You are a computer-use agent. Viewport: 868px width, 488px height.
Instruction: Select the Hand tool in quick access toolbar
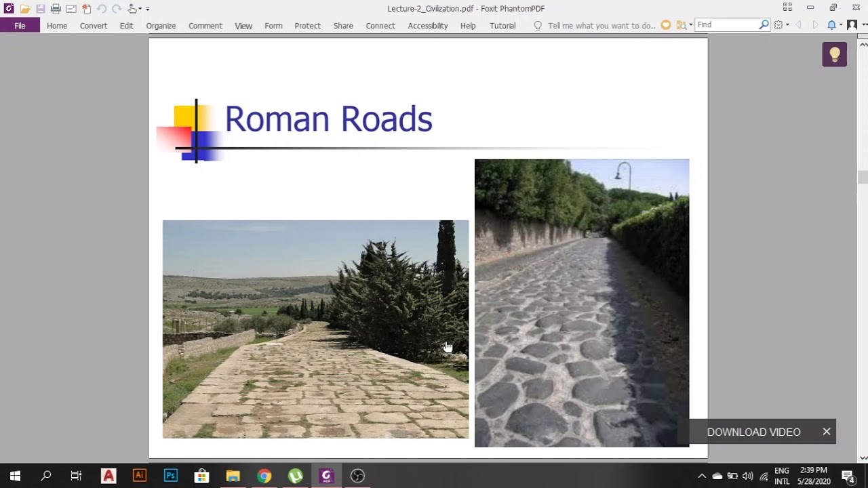click(132, 9)
